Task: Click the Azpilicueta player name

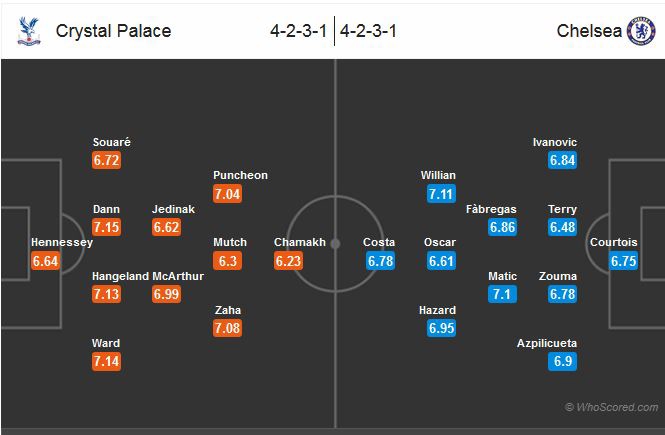Action: point(546,343)
